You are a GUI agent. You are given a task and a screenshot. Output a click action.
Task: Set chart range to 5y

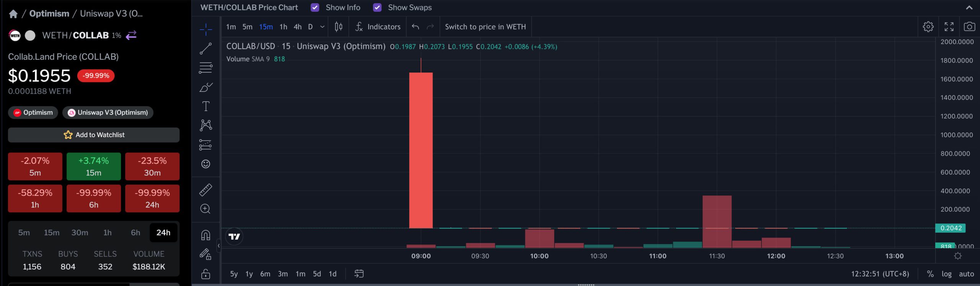click(234, 274)
